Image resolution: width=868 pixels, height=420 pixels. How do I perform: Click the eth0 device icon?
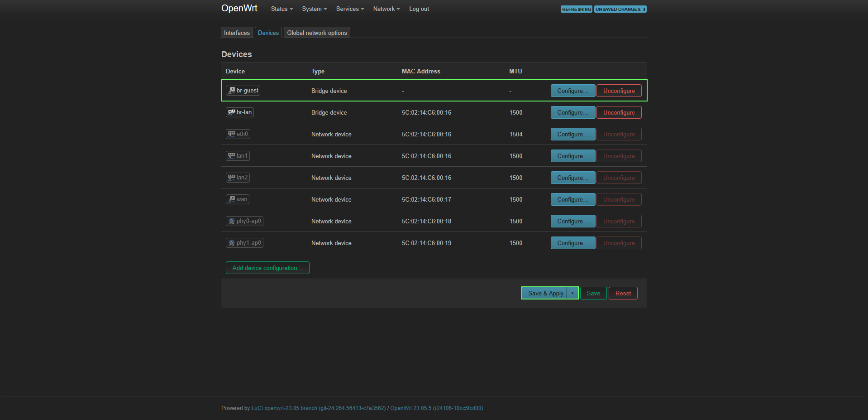(232, 134)
